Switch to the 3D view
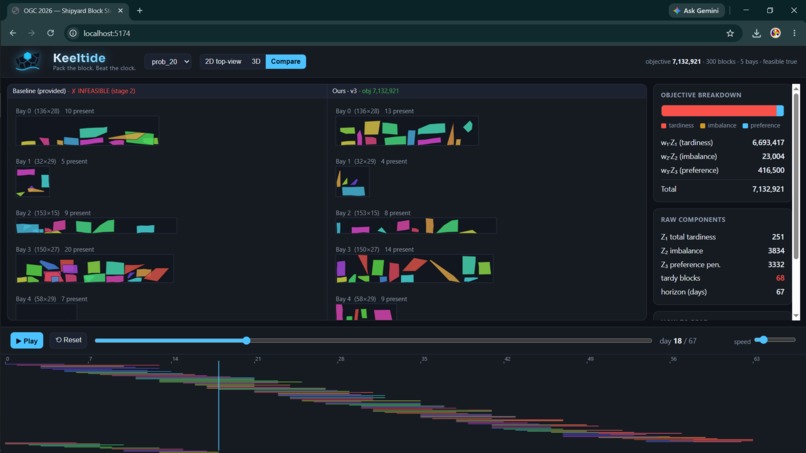This screenshot has width=806, height=453. coord(255,62)
